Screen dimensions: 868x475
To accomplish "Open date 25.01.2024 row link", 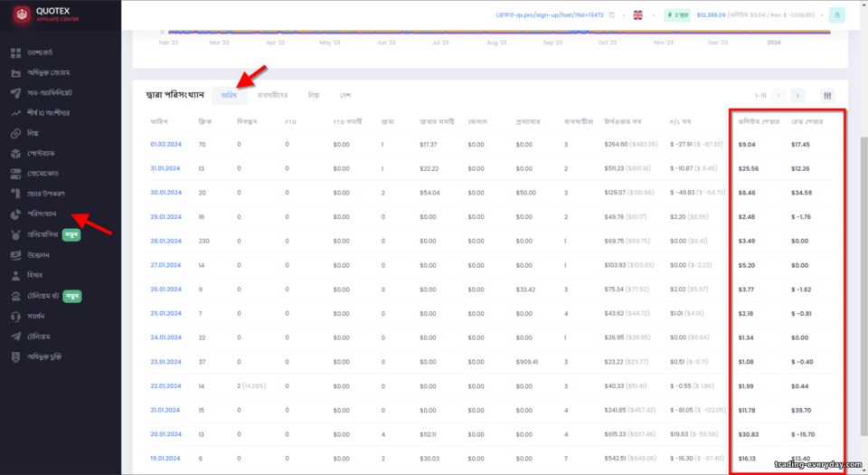I will [165, 313].
